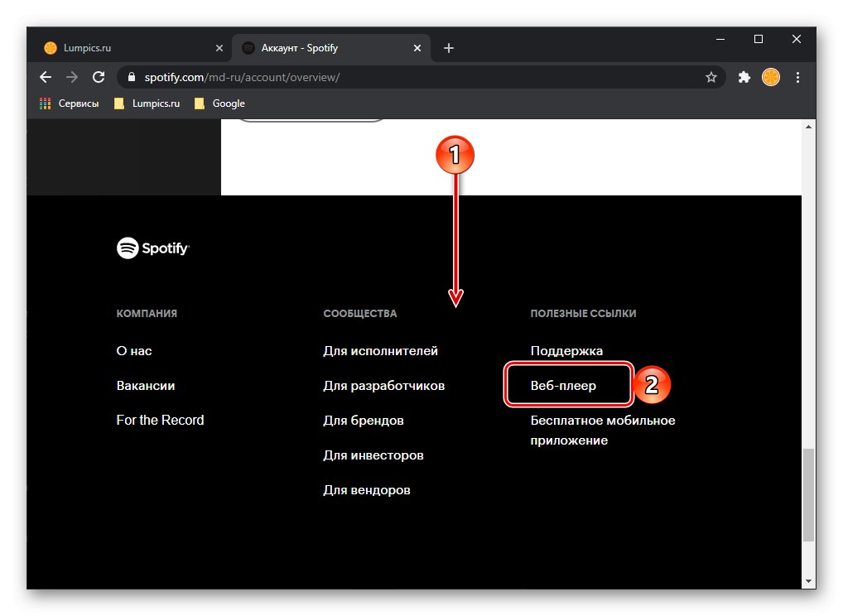Open the Вакансии link
The width and height of the screenshot is (843, 616).
pyautogui.click(x=146, y=386)
